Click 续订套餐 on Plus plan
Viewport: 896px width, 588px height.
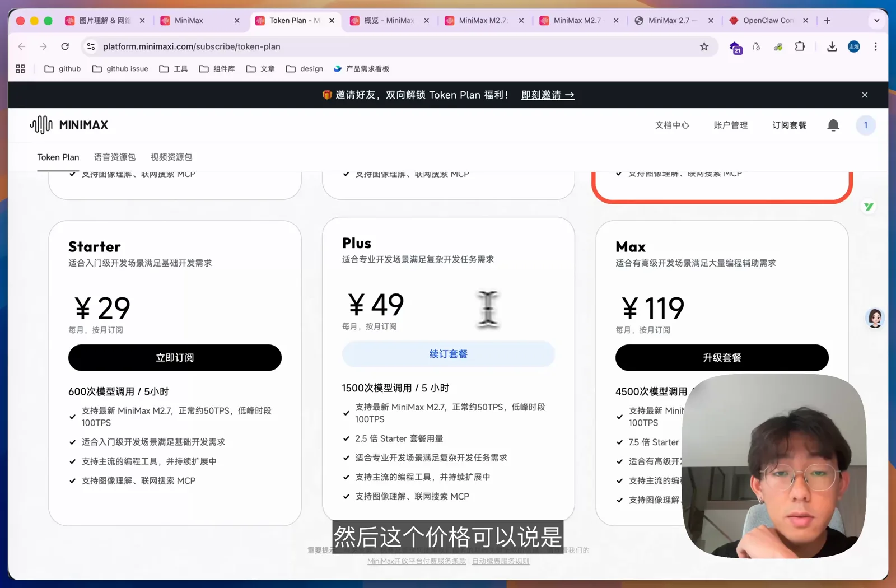tap(448, 354)
